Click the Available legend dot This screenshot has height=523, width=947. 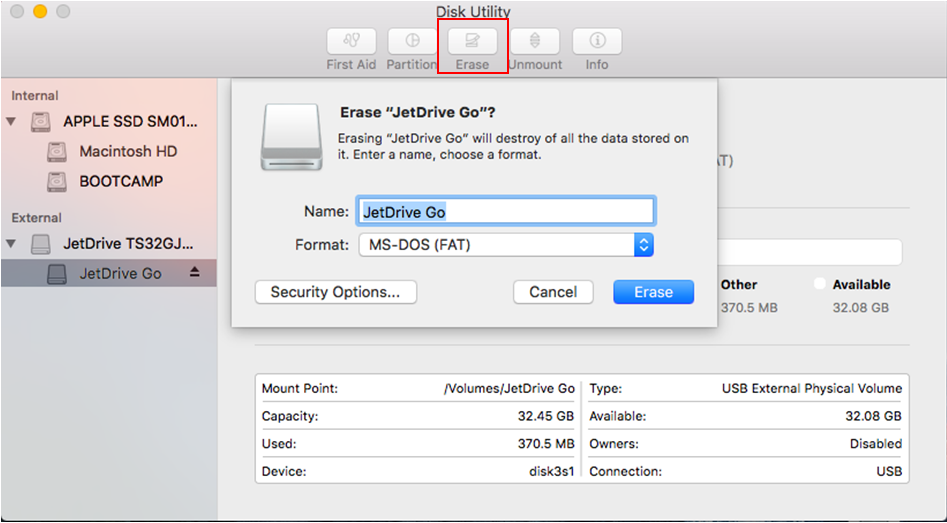820,284
